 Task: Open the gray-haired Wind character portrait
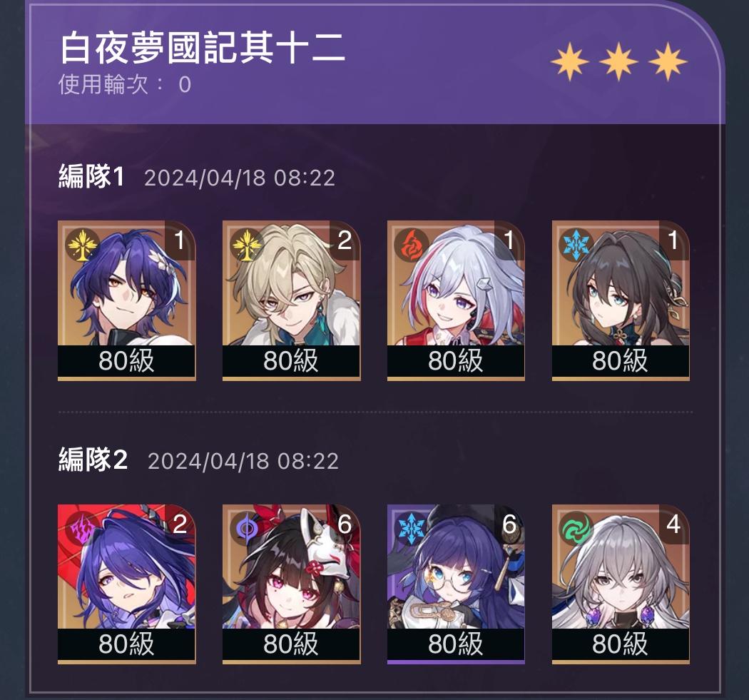621,584
